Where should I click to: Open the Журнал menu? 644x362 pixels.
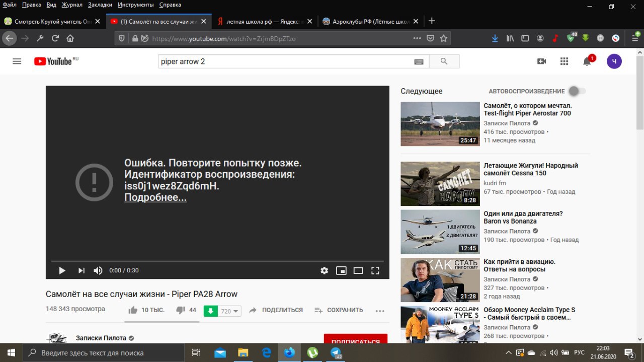72,5
